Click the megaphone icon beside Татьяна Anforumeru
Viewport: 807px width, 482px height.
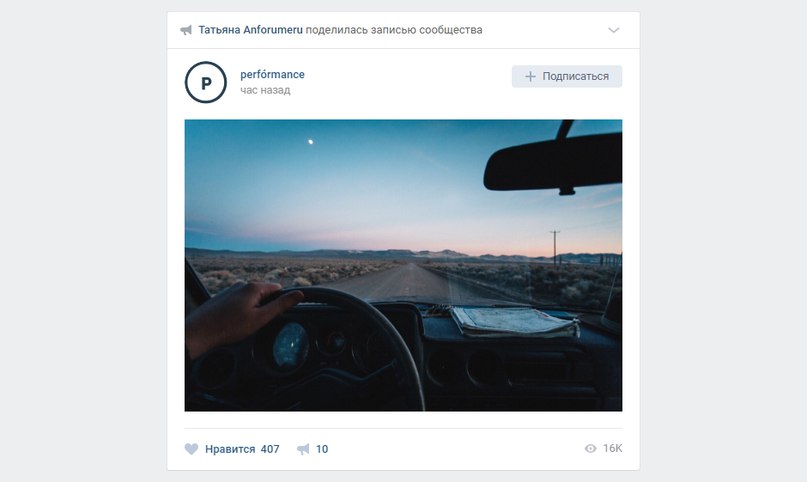pyautogui.click(x=186, y=30)
